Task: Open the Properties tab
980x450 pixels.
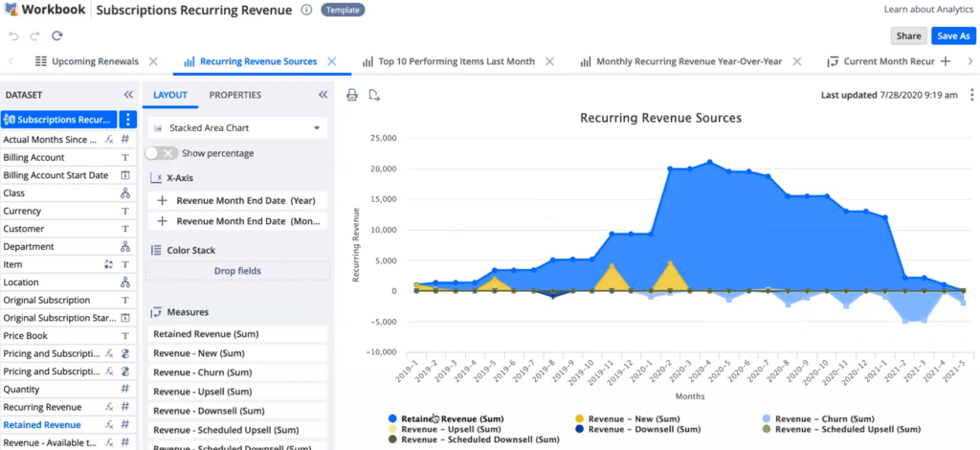Action: click(235, 95)
